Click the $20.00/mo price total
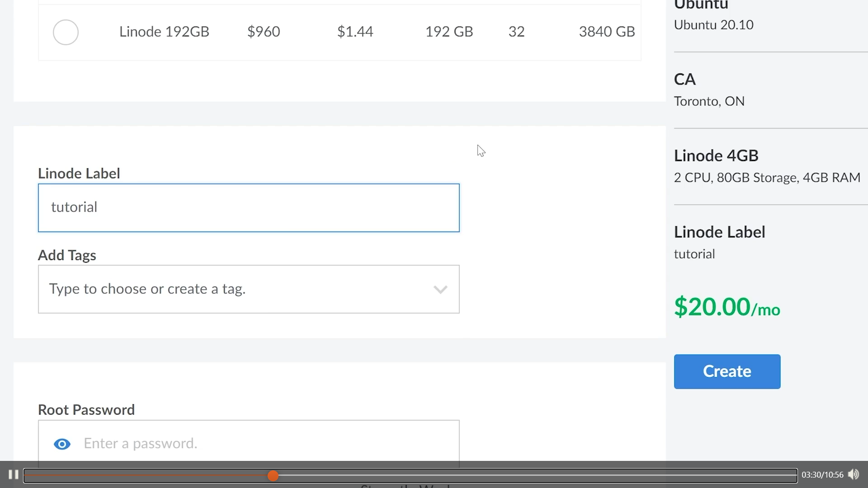The image size is (868, 488). (x=726, y=307)
